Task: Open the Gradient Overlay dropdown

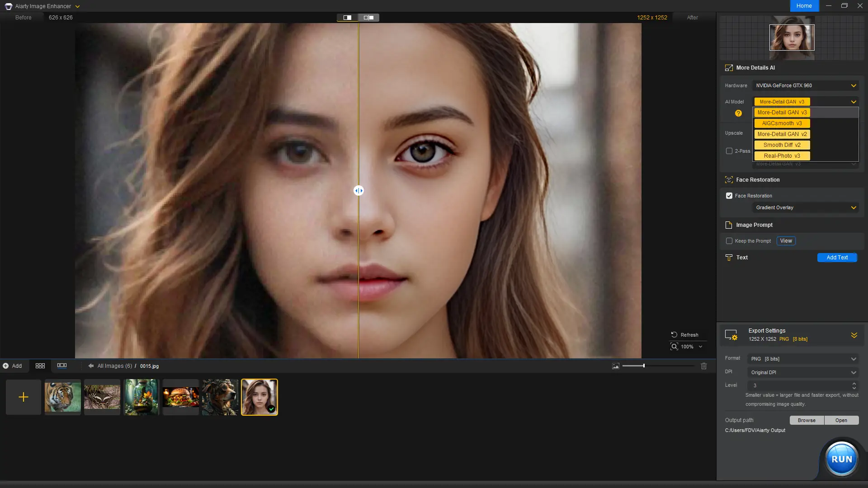Action: point(806,207)
